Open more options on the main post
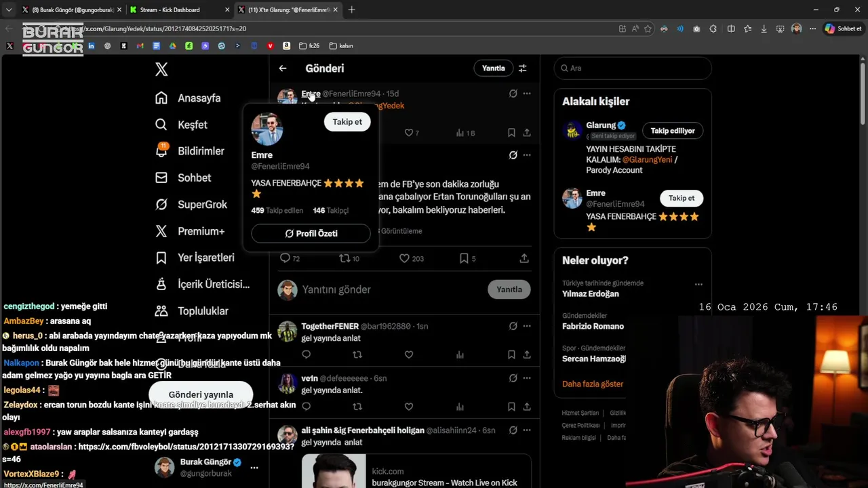The width and height of the screenshot is (868, 488). pos(527,155)
